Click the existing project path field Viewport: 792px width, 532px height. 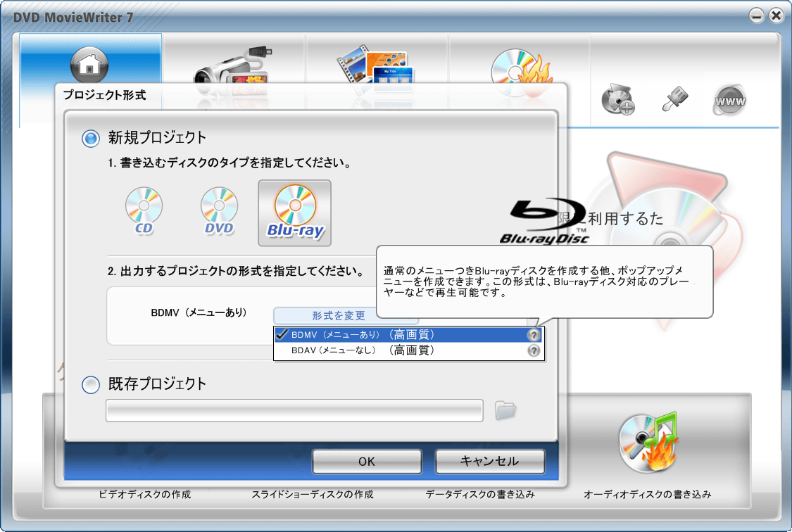(x=294, y=410)
